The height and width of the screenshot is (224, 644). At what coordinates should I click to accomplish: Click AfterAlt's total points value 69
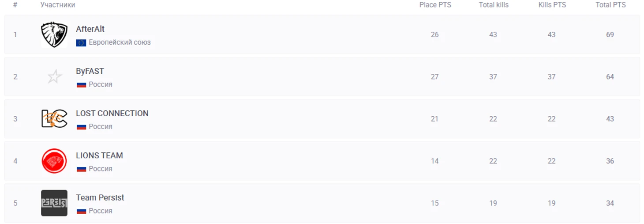coord(610,34)
